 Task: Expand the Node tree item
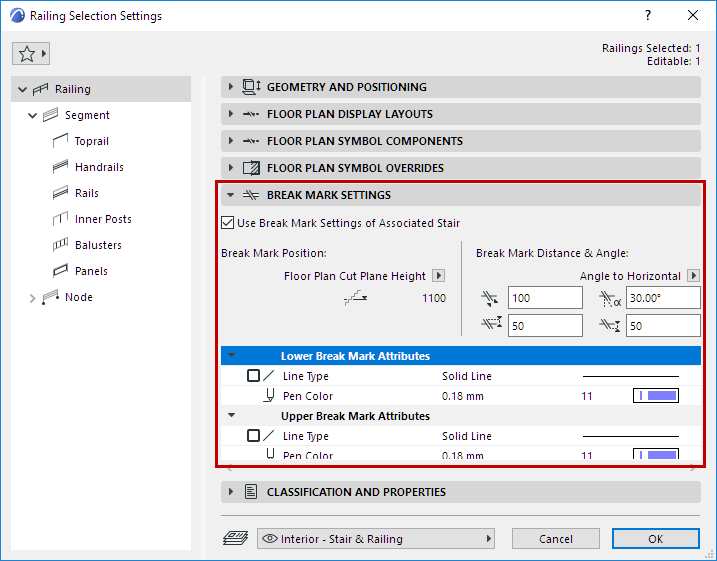click(32, 298)
